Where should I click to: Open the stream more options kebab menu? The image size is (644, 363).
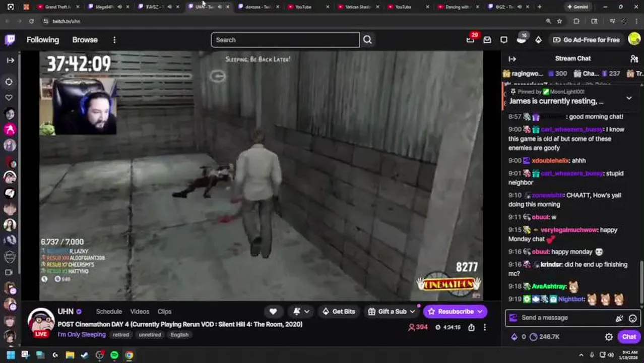pyautogui.click(x=484, y=327)
